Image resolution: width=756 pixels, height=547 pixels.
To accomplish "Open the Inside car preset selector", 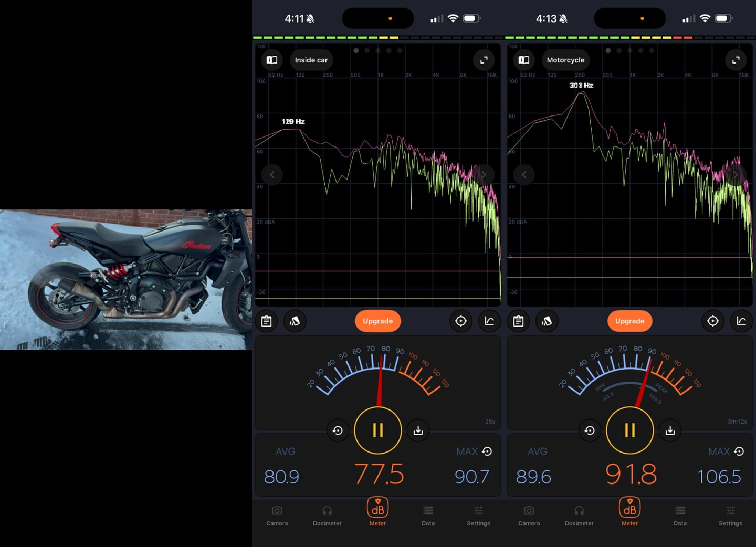I will [x=311, y=60].
